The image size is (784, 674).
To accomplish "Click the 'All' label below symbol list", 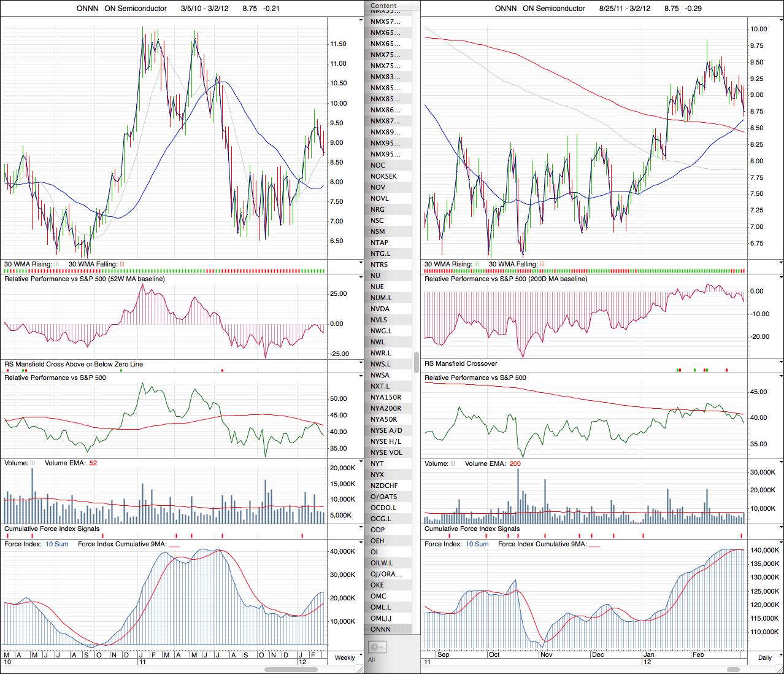I will point(372,660).
